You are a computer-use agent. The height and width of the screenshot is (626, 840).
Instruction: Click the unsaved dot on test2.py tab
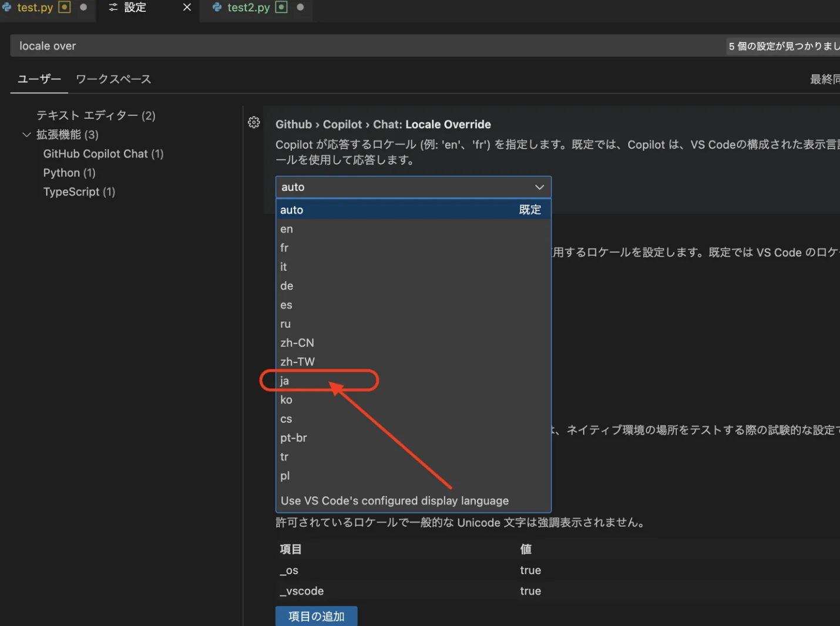(x=300, y=7)
